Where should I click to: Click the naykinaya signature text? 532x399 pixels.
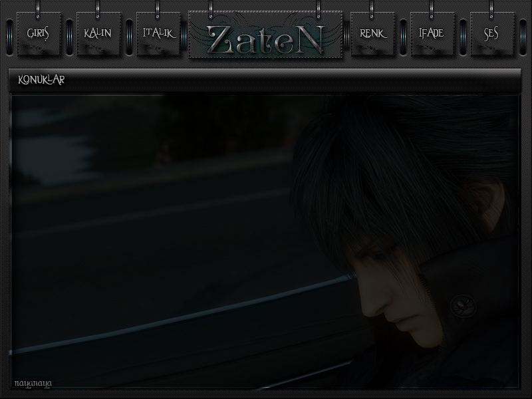(33, 383)
